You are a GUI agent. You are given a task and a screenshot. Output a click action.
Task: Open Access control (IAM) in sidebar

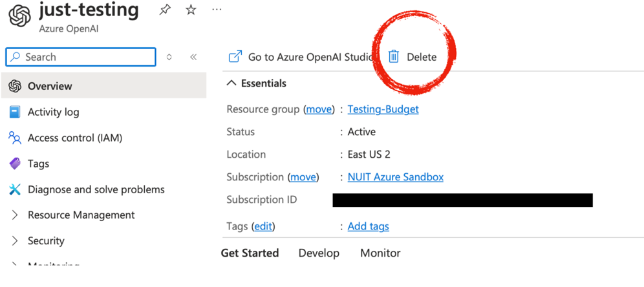(74, 138)
